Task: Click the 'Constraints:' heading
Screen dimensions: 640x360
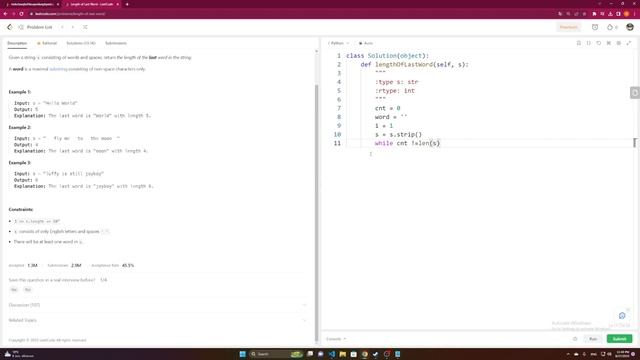Action: [21, 209]
